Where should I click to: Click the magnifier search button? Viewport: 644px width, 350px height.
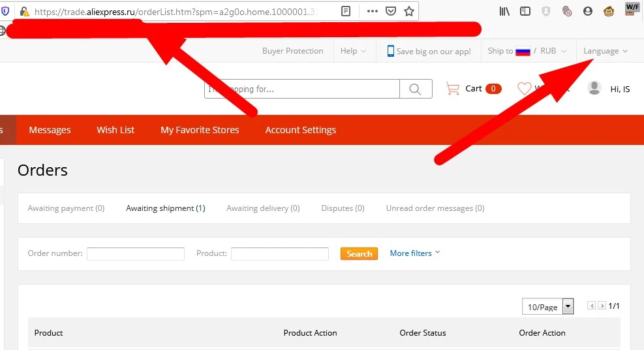(415, 89)
